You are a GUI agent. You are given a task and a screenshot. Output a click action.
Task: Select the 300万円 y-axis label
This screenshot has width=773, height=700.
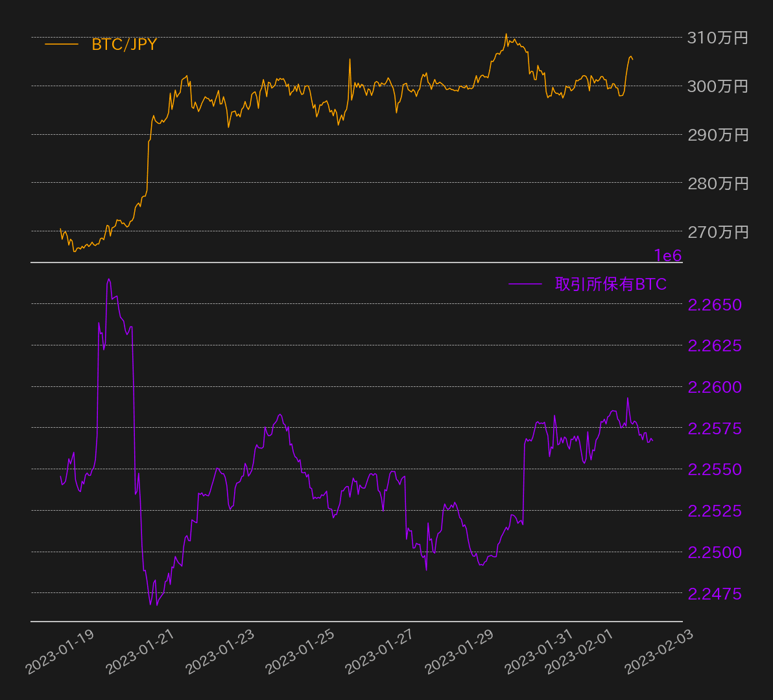click(x=717, y=86)
